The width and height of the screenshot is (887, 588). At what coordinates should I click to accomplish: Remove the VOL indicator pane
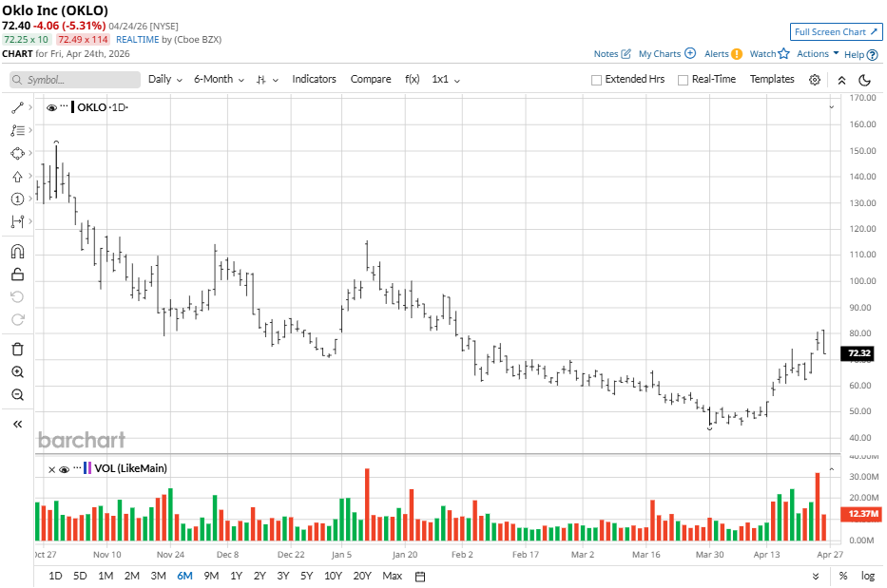point(51,469)
